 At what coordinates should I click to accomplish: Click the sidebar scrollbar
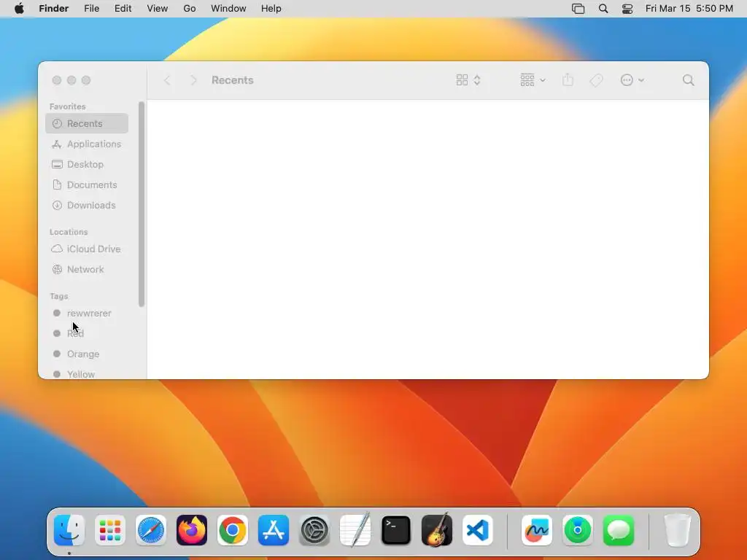(x=142, y=204)
